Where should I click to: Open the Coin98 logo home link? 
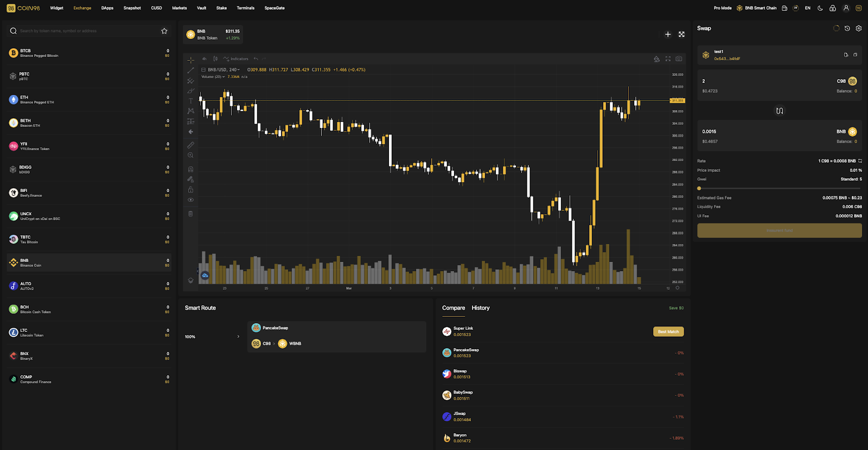point(23,8)
